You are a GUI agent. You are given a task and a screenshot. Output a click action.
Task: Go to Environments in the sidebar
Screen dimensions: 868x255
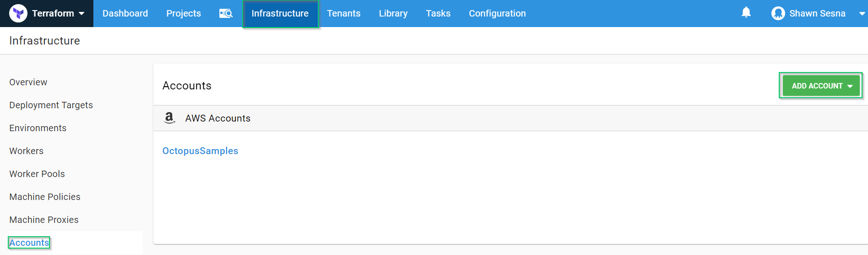point(38,128)
